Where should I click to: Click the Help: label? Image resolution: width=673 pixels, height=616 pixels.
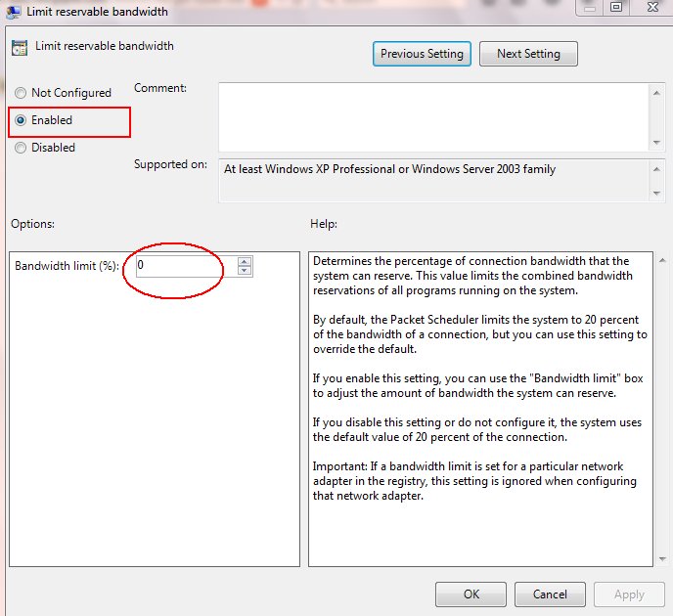(324, 224)
